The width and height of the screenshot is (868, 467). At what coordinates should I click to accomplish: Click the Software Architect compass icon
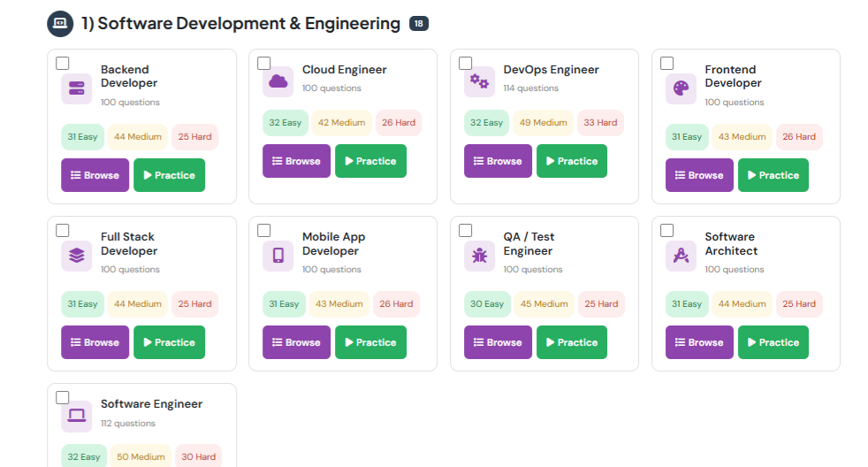[x=681, y=256]
